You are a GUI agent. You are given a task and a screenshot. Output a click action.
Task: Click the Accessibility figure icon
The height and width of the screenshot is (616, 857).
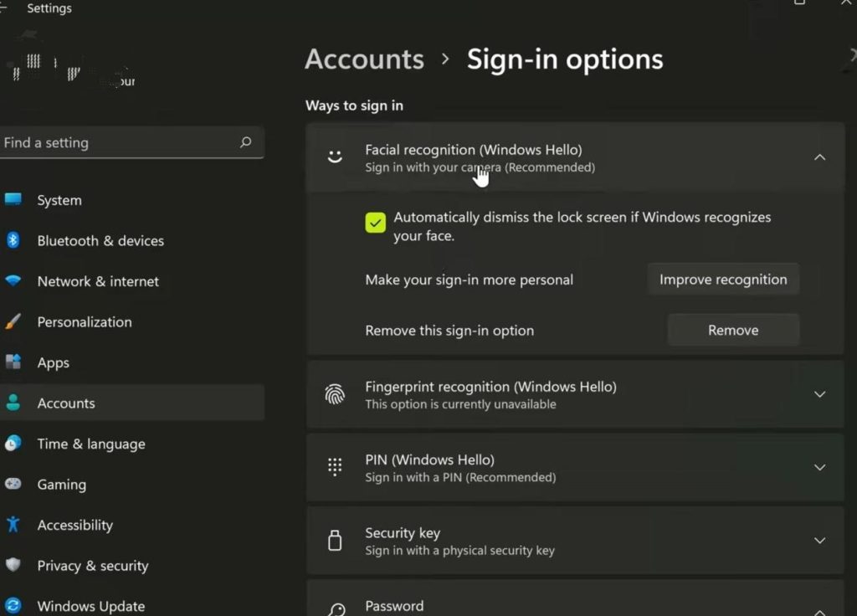pos(13,525)
